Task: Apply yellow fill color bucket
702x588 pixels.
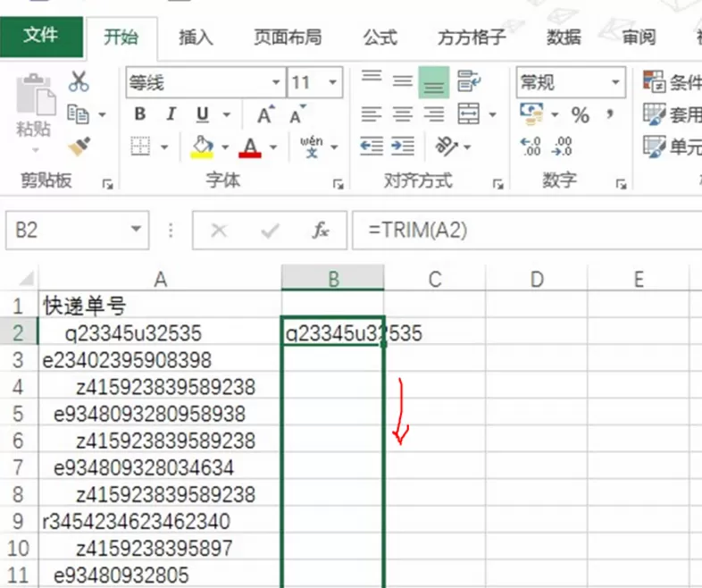Action: pyautogui.click(x=202, y=147)
